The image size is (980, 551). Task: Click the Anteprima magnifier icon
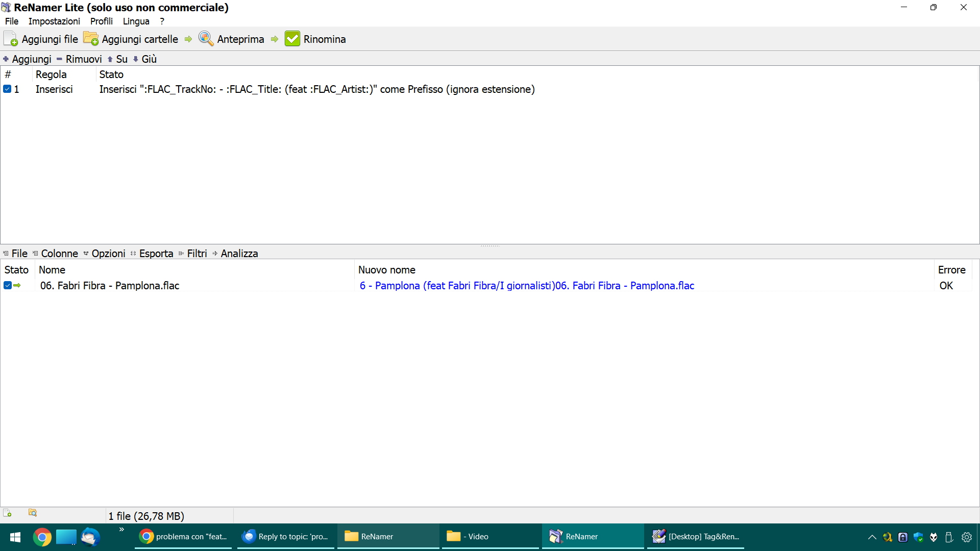click(206, 39)
